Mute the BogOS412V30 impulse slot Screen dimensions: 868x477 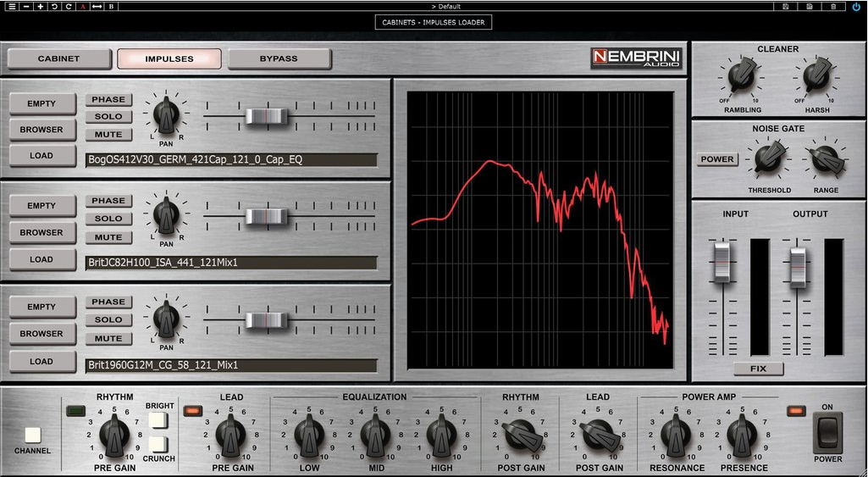[x=108, y=135]
